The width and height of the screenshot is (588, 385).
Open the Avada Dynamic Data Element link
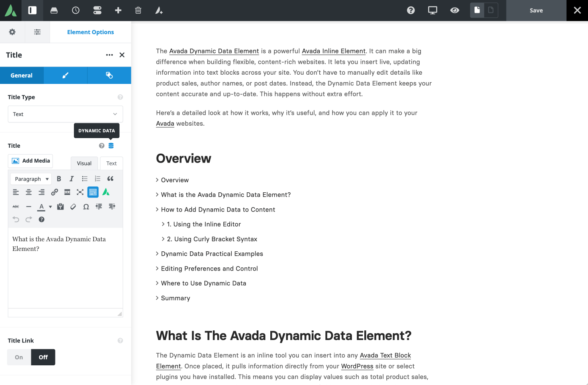pyautogui.click(x=214, y=51)
